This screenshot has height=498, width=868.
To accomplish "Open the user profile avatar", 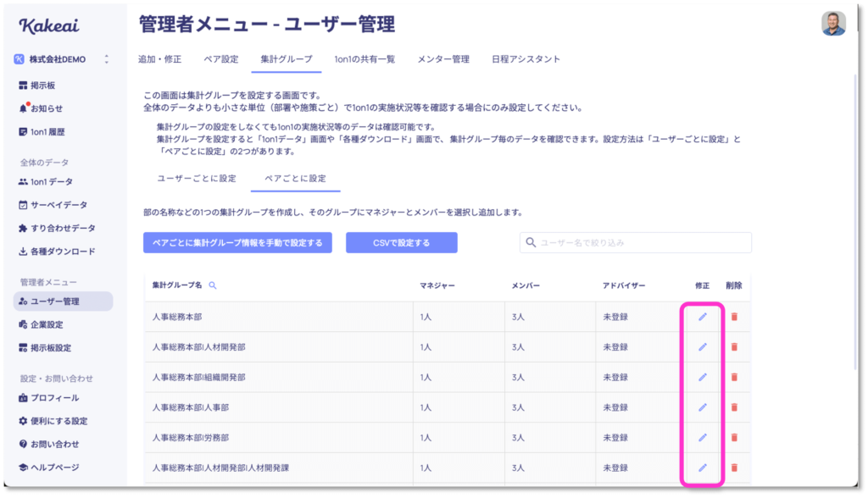I will [x=833, y=24].
